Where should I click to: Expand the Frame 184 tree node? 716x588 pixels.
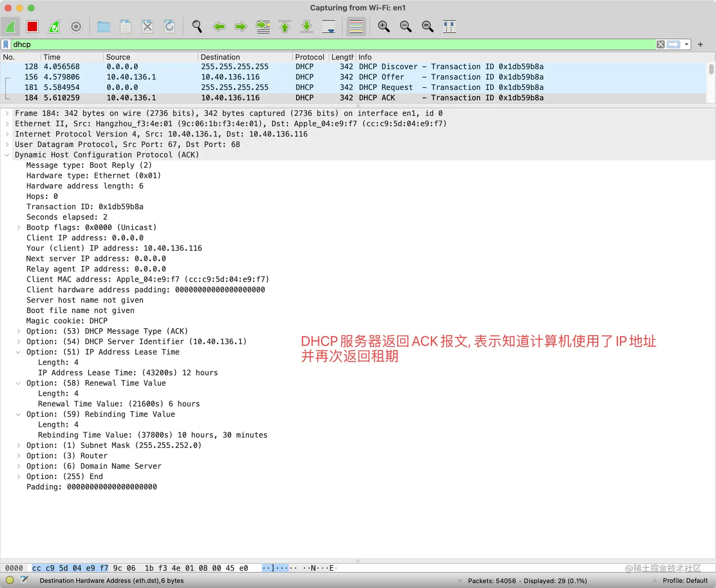7,114
